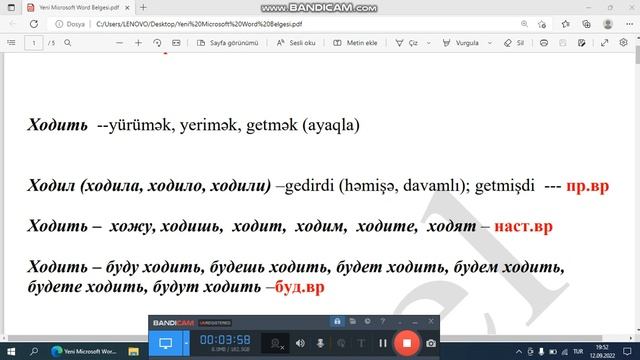
Task: Open the Windows notification center
Action: pyautogui.click(x=627, y=351)
